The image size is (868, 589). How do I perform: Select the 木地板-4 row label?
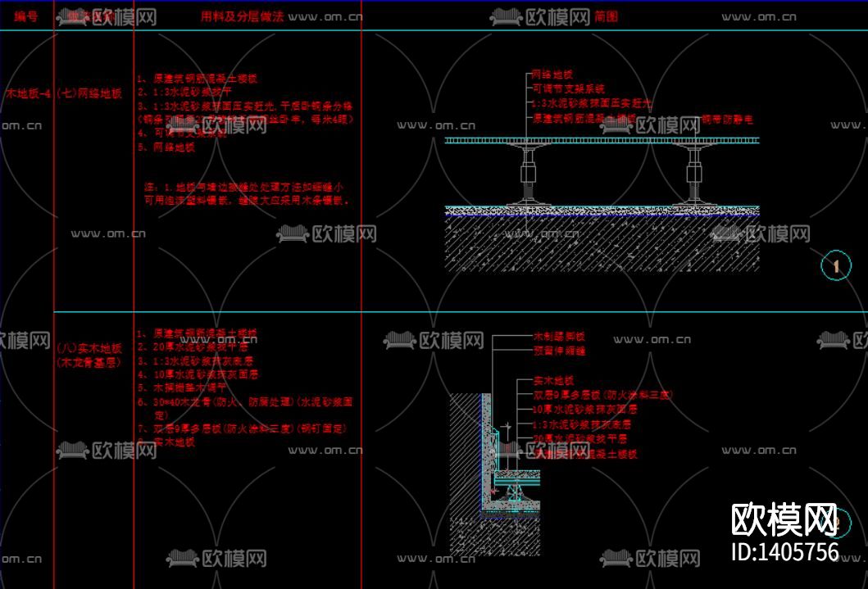[24, 94]
